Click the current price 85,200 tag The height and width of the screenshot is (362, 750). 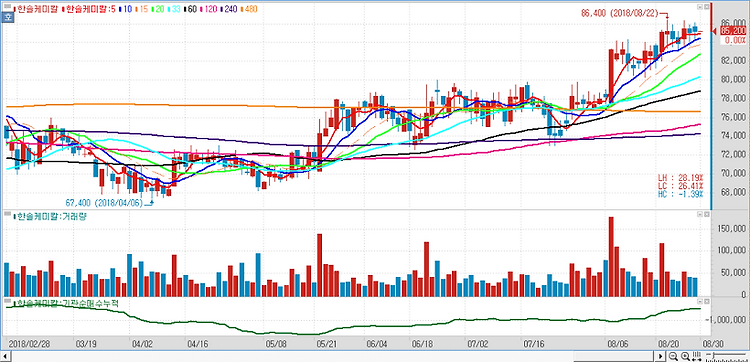(x=733, y=31)
